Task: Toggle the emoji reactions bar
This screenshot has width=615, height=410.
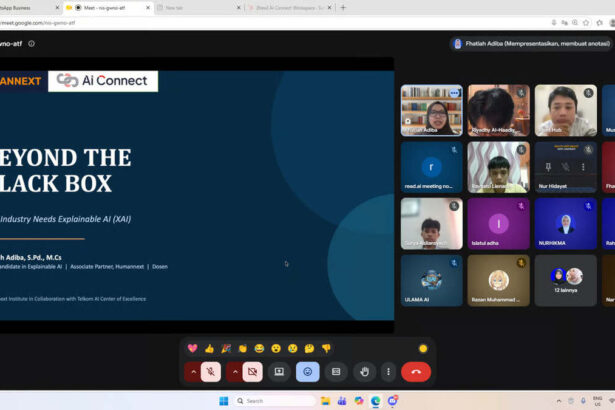Action: click(308, 372)
